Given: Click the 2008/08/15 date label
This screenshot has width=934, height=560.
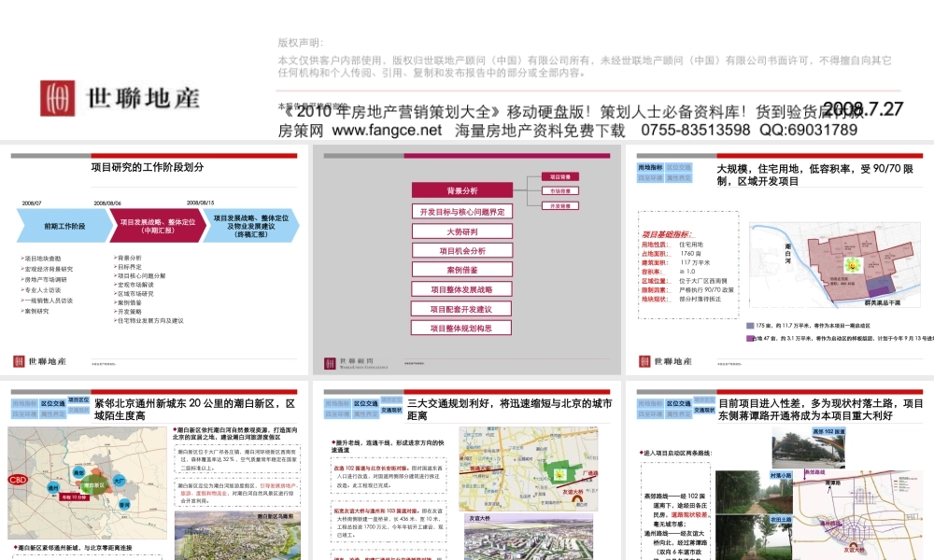Looking at the screenshot, I should click(x=201, y=203).
